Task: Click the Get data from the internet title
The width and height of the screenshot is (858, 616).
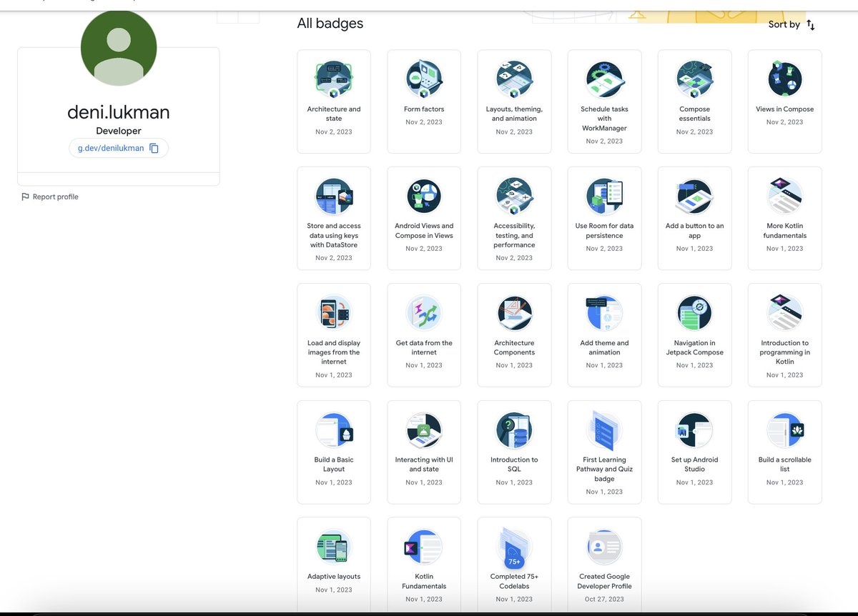Action: point(424,347)
